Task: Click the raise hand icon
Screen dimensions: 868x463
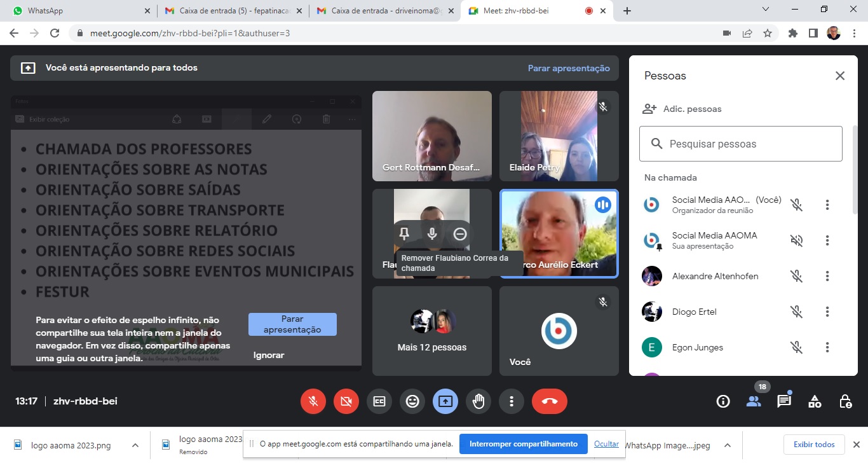Action: click(478, 401)
